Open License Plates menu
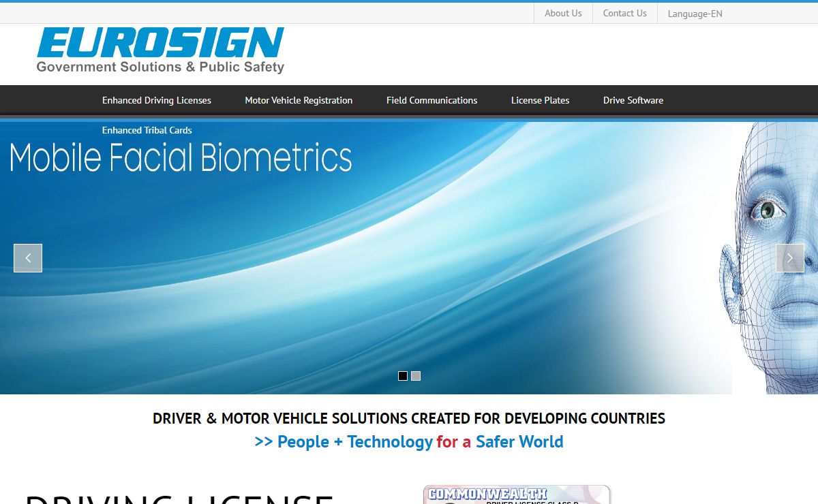Screen dimensions: 818x504 [540, 100]
